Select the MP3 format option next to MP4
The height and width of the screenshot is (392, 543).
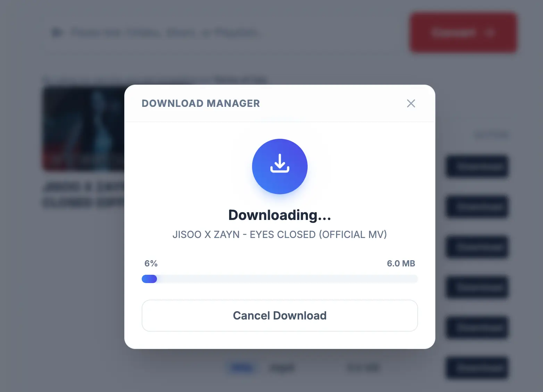coord(282,368)
